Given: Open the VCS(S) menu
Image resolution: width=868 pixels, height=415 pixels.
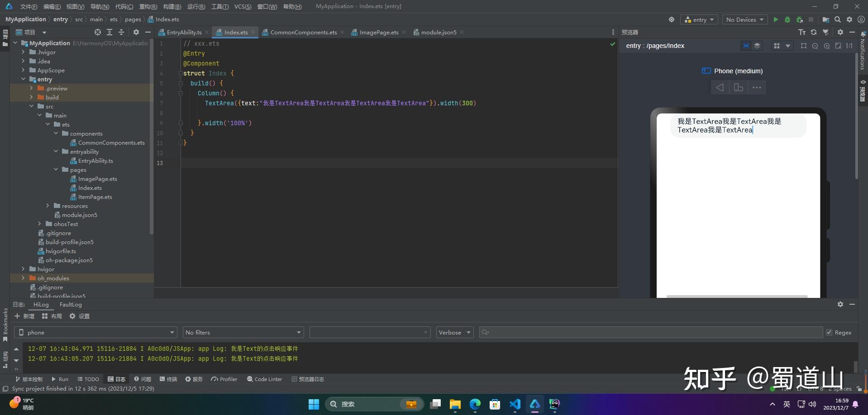Looking at the screenshot, I should 243,6.
